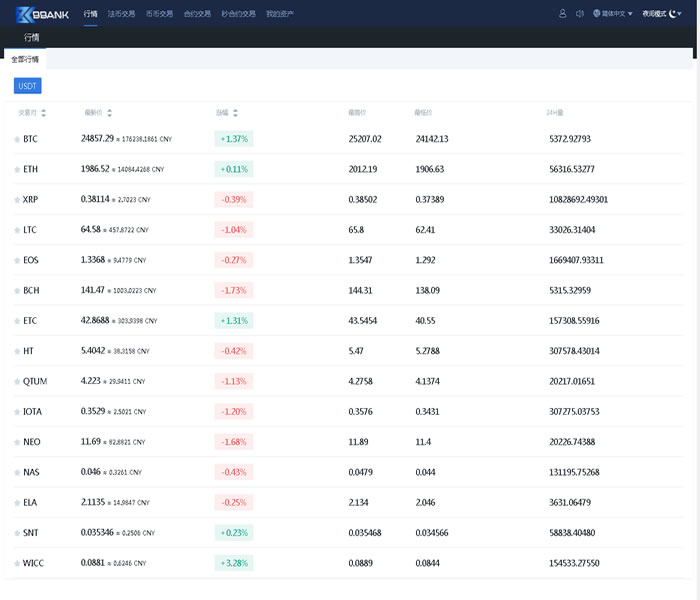Click the 行情 page title
The image size is (700, 600).
click(32, 38)
